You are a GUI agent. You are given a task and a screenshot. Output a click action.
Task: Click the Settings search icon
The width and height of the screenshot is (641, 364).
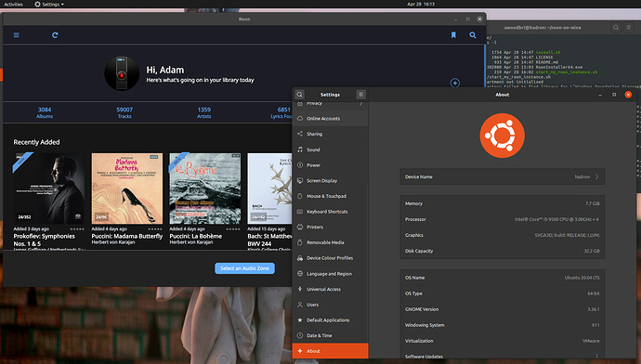click(300, 95)
